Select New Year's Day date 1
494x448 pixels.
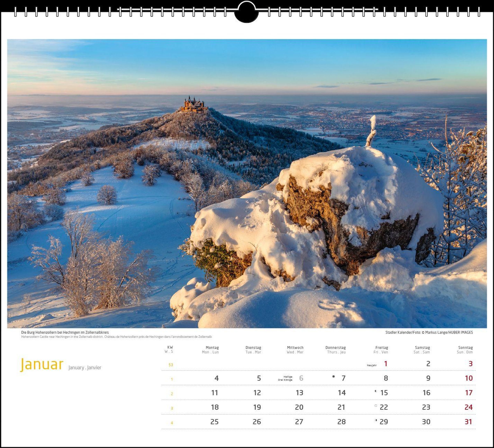pos(386,363)
